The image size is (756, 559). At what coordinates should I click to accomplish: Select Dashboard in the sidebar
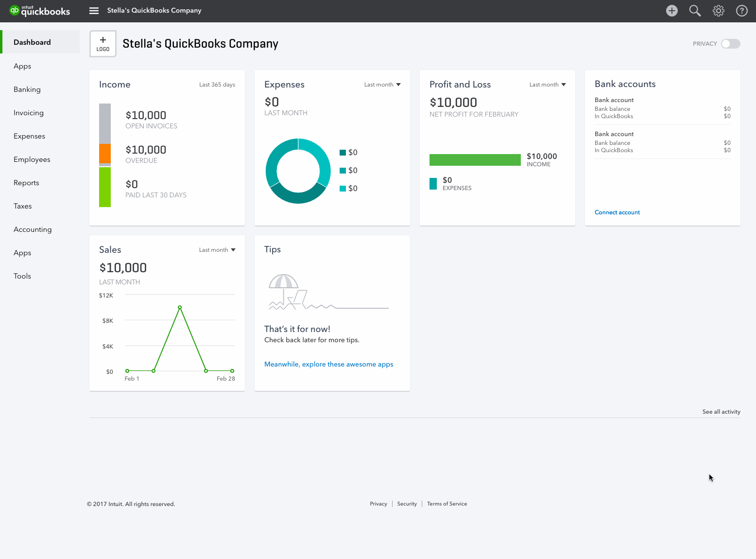(x=41, y=42)
